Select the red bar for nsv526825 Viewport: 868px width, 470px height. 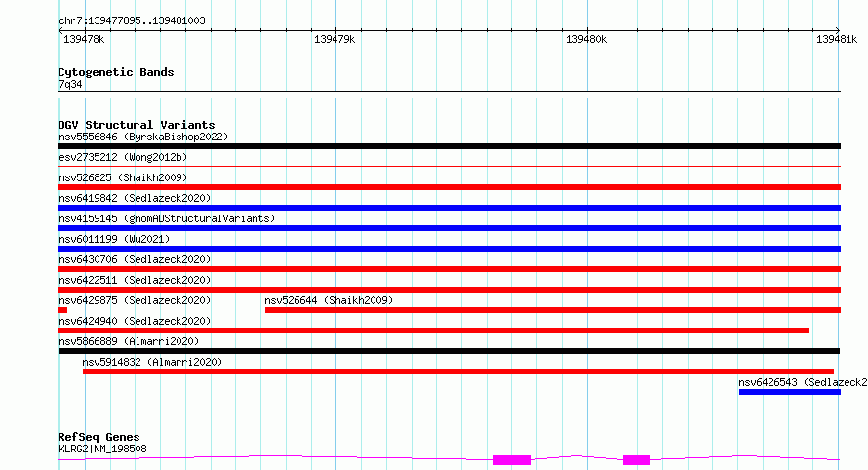pyautogui.click(x=449, y=187)
